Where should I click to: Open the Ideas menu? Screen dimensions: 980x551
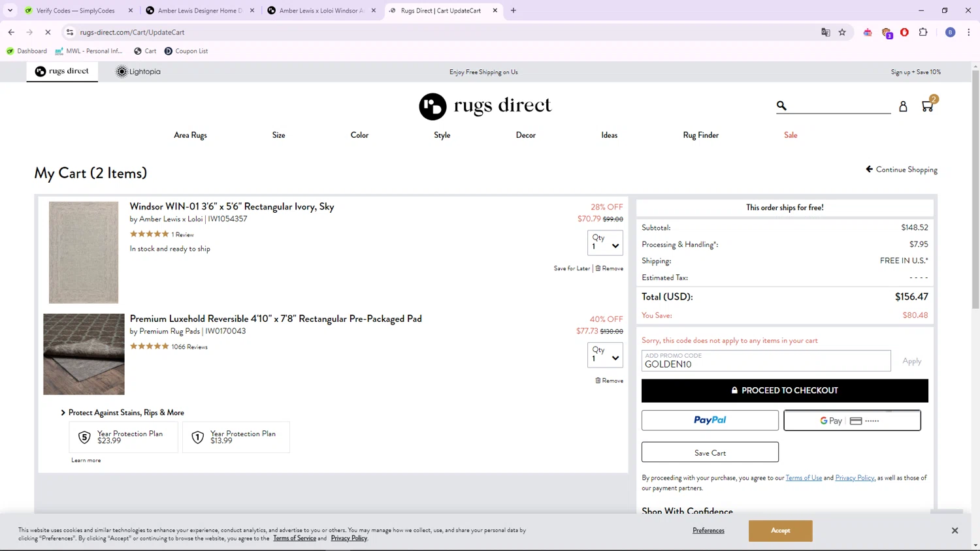pos(610,135)
